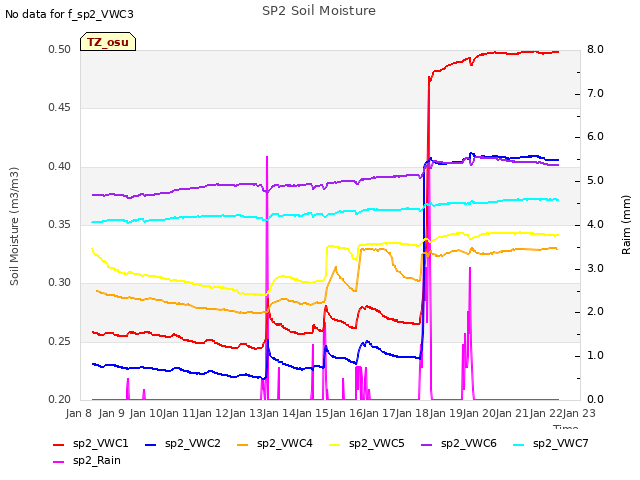Click the orange sp2_VWC4 legend swatch

click(x=243, y=444)
